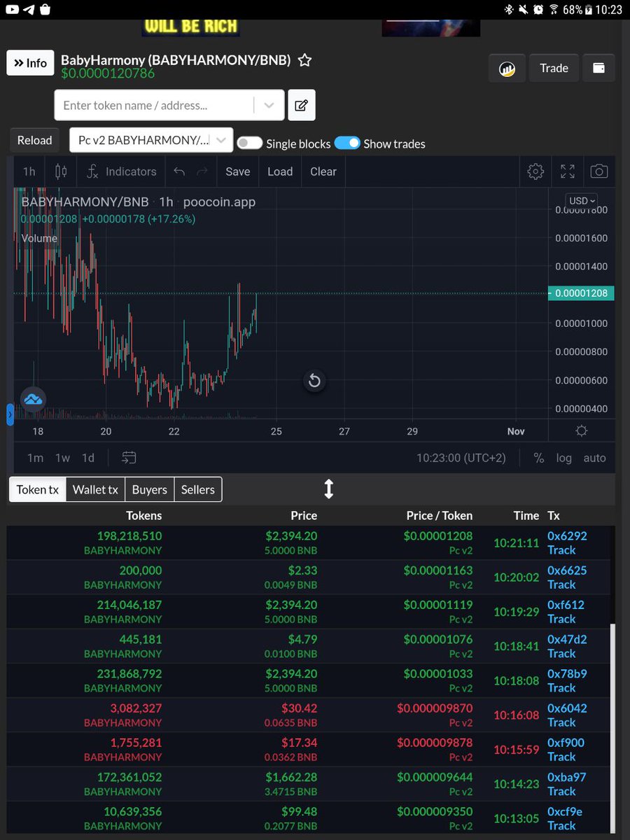The height and width of the screenshot is (840, 630).
Task: Open transaction 0x6042
Action: [x=567, y=708]
